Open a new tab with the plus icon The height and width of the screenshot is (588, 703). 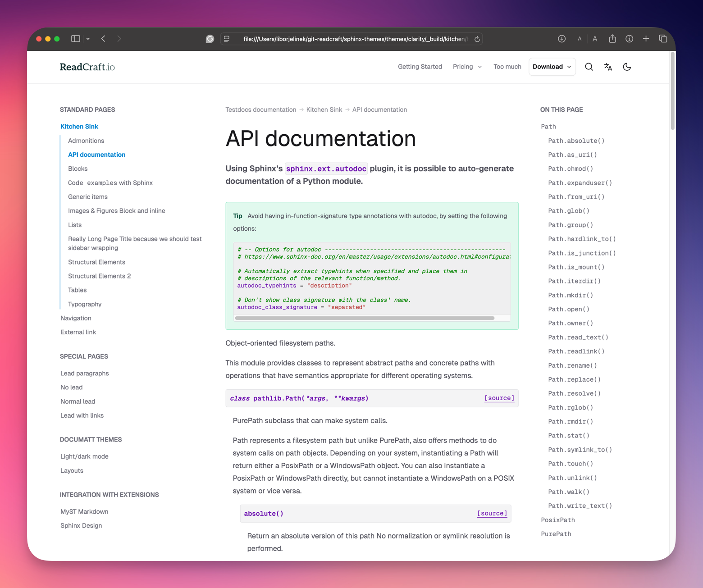(646, 39)
